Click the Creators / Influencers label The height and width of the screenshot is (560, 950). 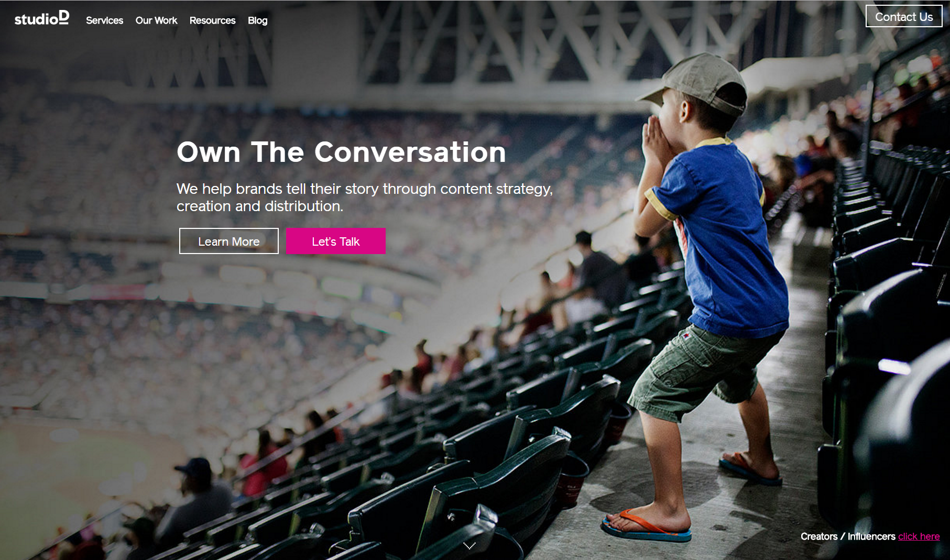pyautogui.click(x=848, y=536)
